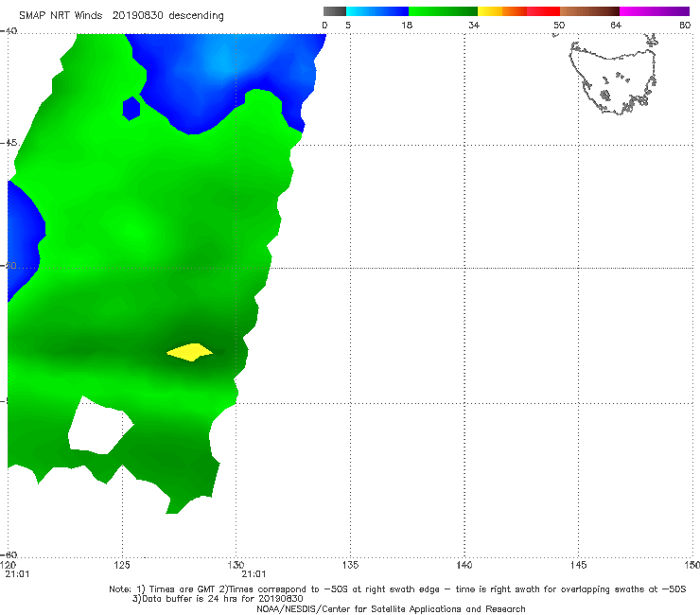Click the NOAA/NESDIS credit line
The height and width of the screenshot is (615, 700).
click(391, 609)
